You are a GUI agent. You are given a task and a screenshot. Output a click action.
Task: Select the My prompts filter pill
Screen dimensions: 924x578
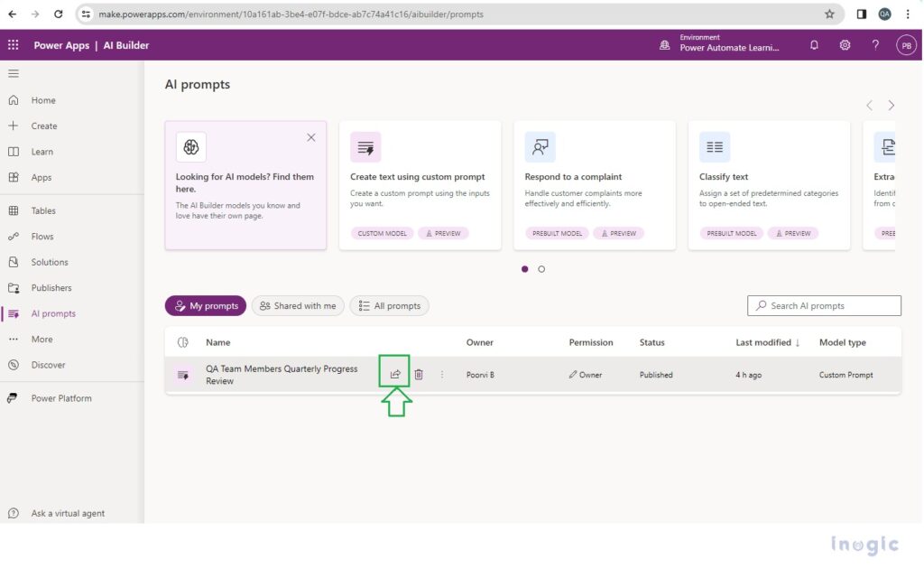[x=205, y=305]
